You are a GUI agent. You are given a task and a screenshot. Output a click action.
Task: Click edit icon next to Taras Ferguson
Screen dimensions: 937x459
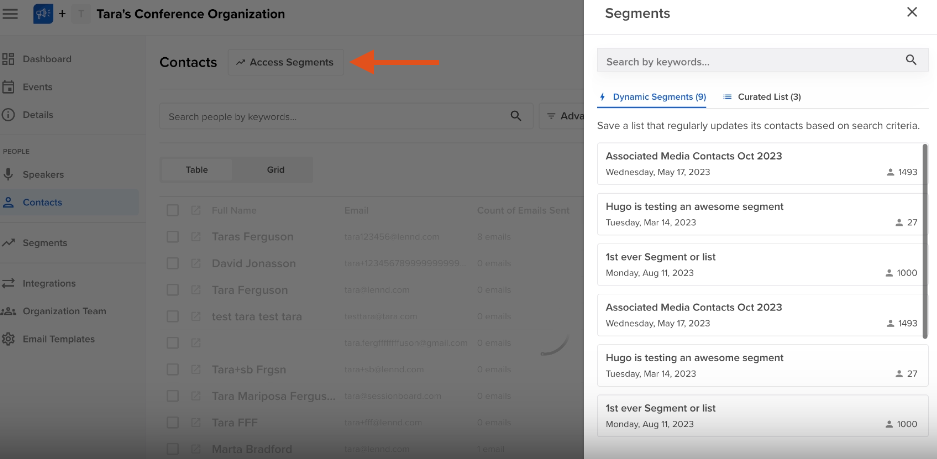click(196, 237)
